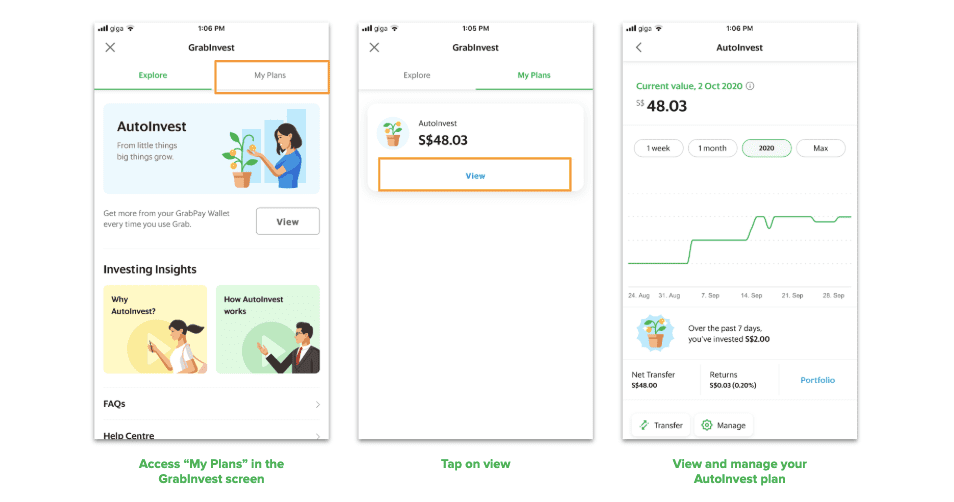Select the 2020 chart range pill
Viewport: 954px width, 502px height.
pyautogui.click(x=767, y=148)
